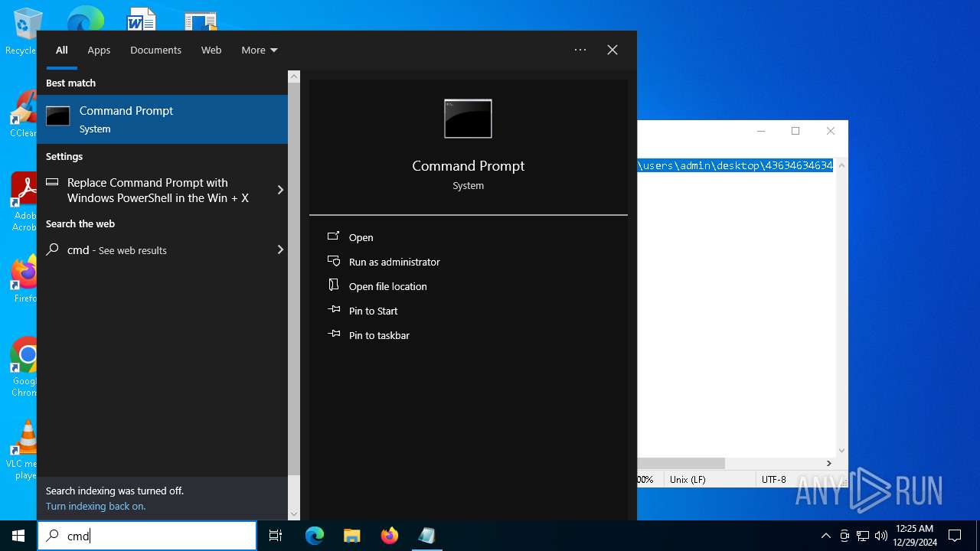
Task: Open the notification center icon
Action: tap(955, 536)
